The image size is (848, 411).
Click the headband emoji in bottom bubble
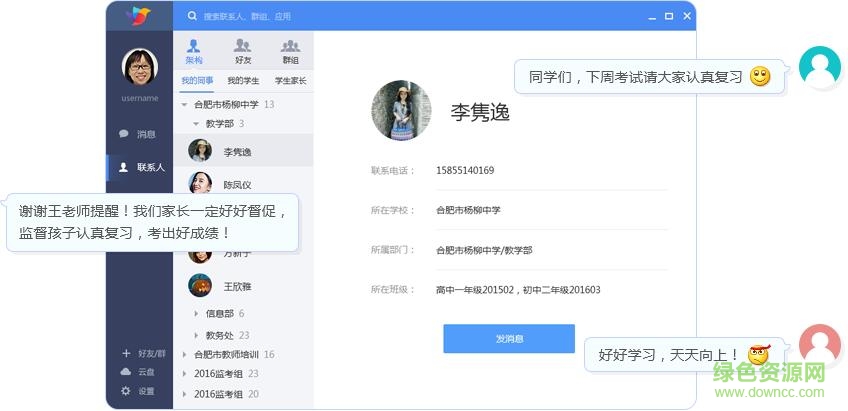pos(759,354)
